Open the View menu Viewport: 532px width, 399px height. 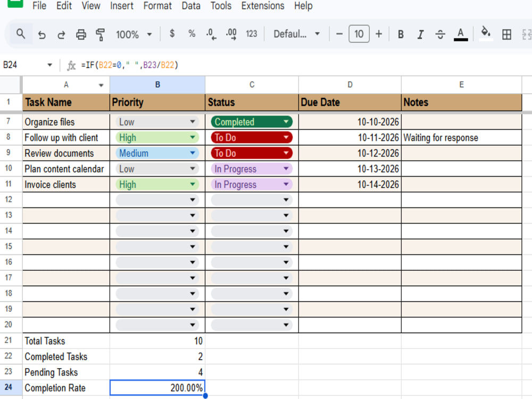click(91, 6)
